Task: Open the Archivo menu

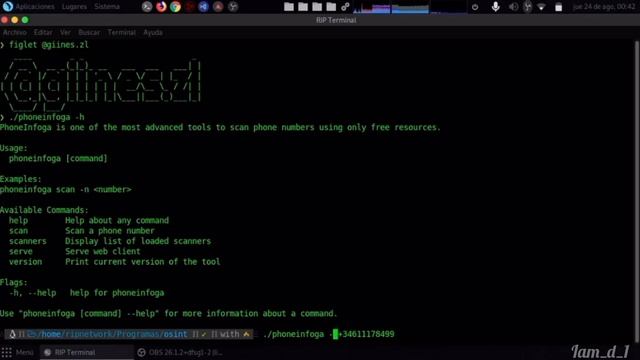Action: pos(14,32)
